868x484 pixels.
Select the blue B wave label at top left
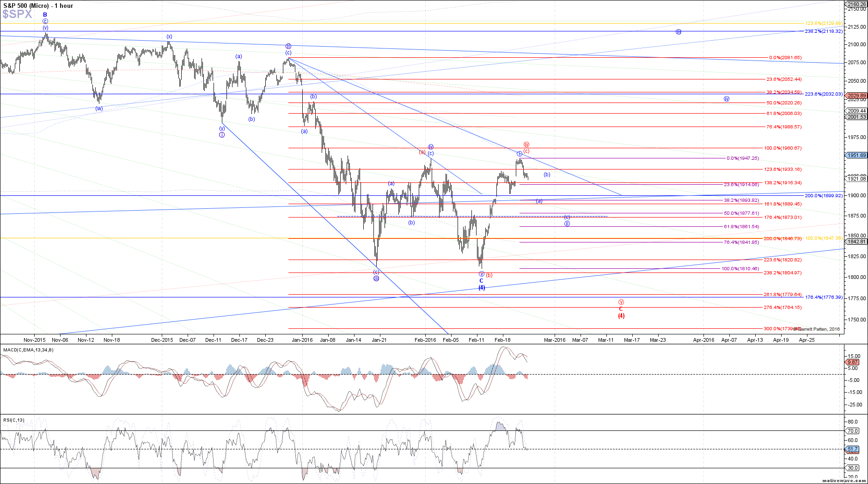45,15
